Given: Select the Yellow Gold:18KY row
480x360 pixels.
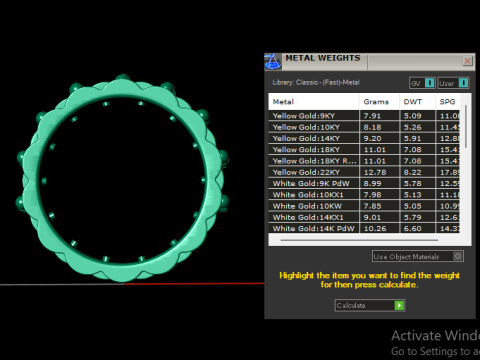Looking at the screenshot, I should coord(364,150).
